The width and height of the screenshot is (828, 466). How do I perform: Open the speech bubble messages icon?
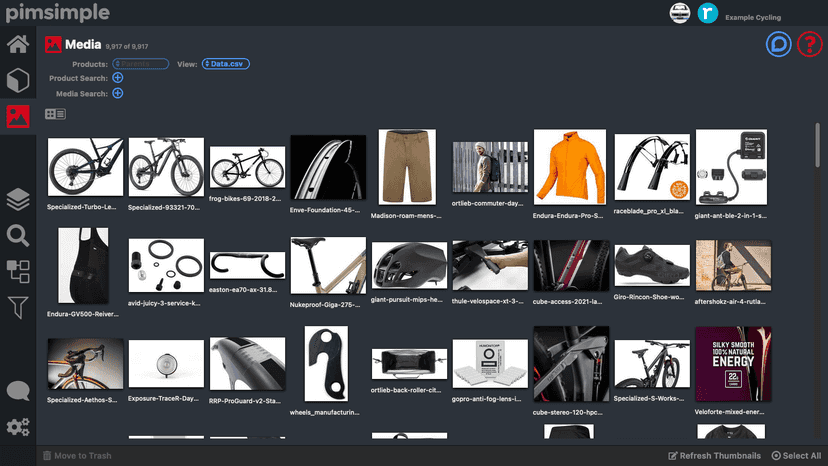(18, 392)
